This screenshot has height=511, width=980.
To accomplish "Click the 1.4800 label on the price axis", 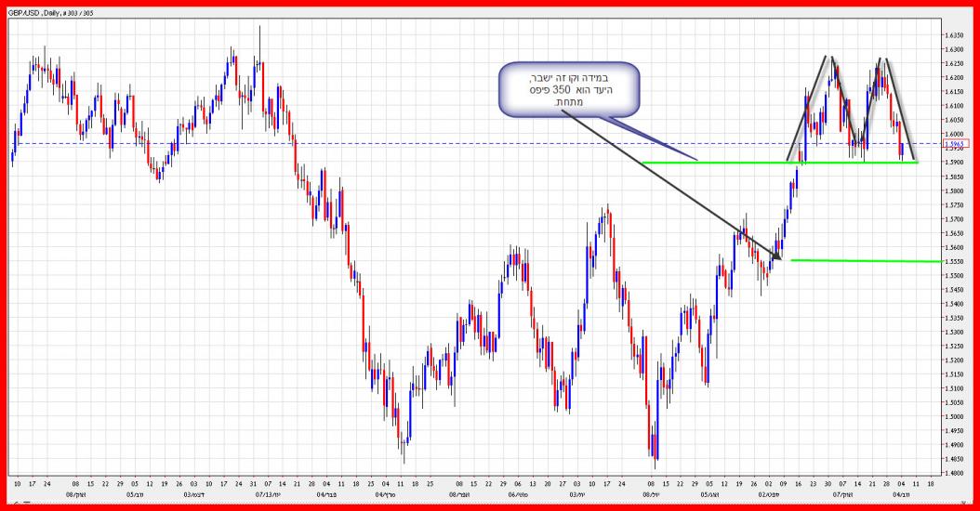I will point(953,473).
